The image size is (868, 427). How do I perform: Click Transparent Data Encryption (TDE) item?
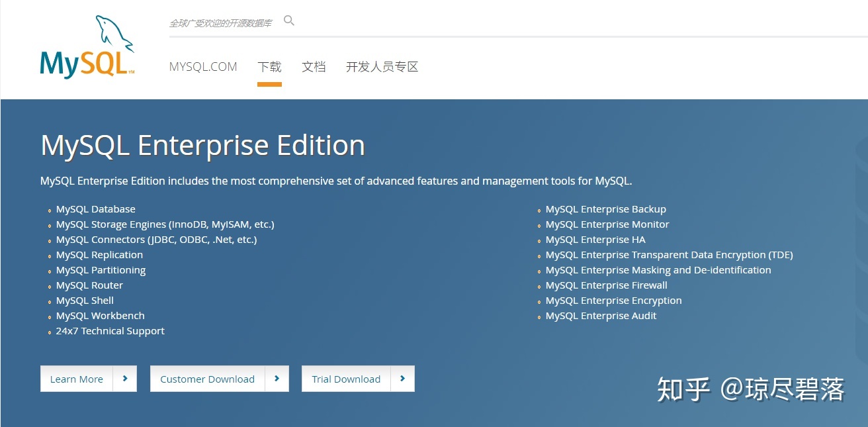coord(670,255)
